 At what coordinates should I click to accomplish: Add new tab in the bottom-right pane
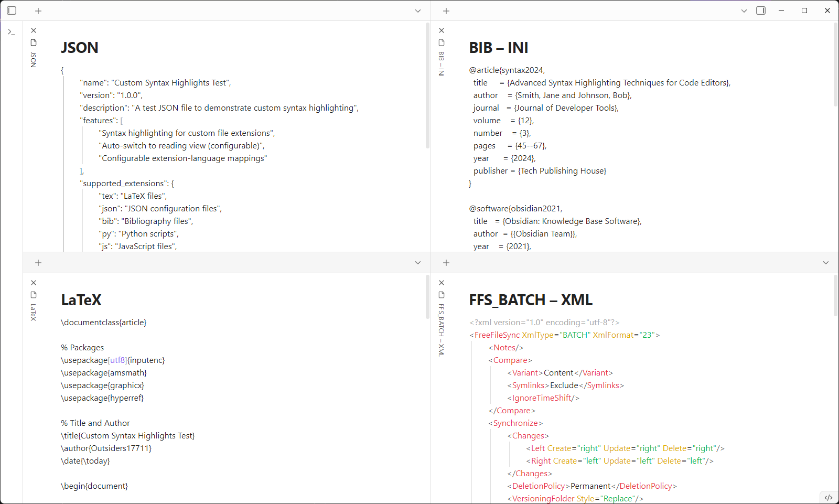pyautogui.click(x=446, y=263)
